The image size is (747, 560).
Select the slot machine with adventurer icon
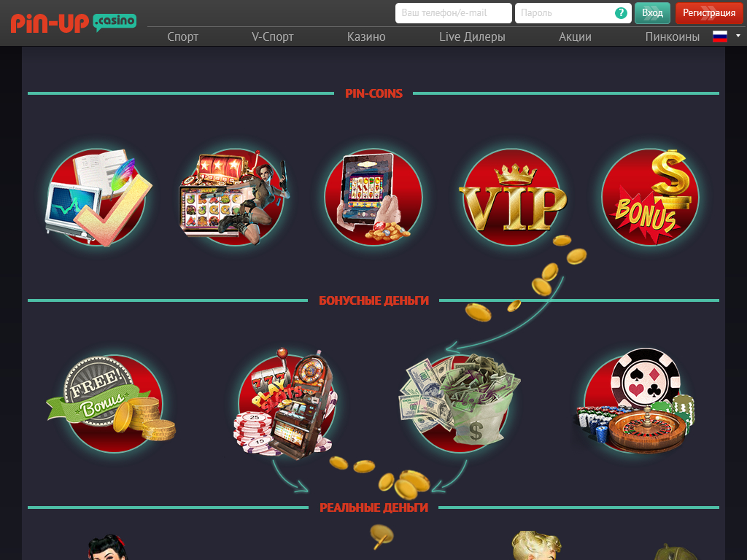coord(234,197)
